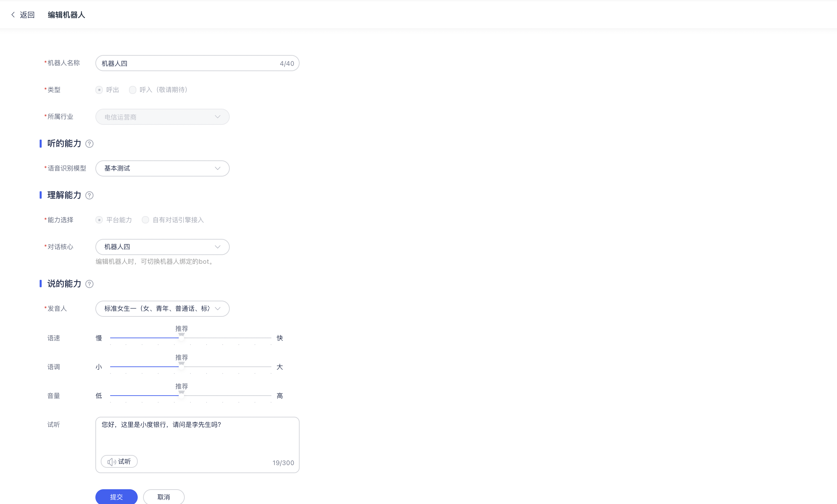Click the 返回 link at top
The image size is (837, 504).
27,14
